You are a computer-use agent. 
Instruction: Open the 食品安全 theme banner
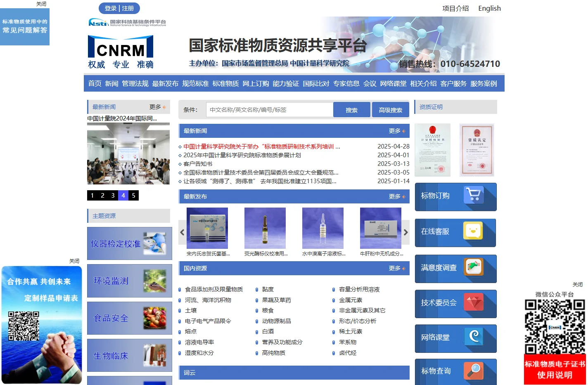pyautogui.click(x=130, y=318)
